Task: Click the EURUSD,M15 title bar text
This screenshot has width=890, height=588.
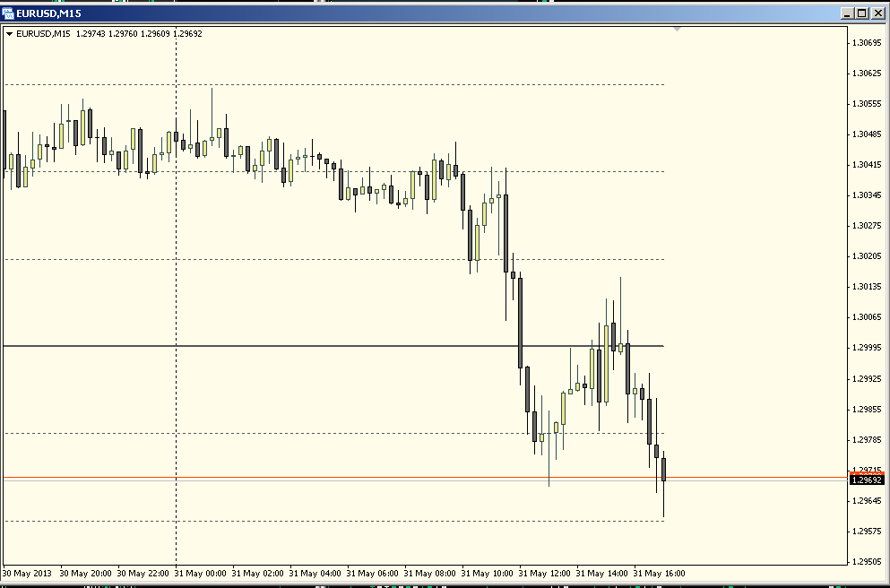Action: (49, 13)
